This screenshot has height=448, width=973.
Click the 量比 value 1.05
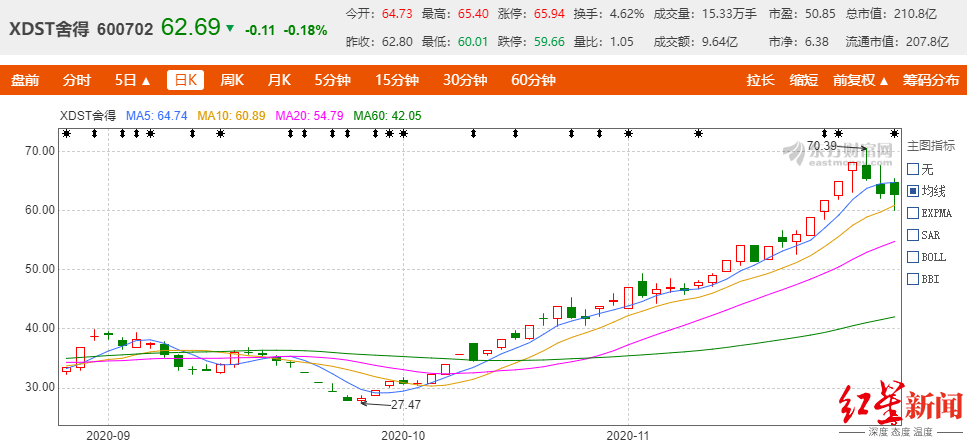point(621,42)
